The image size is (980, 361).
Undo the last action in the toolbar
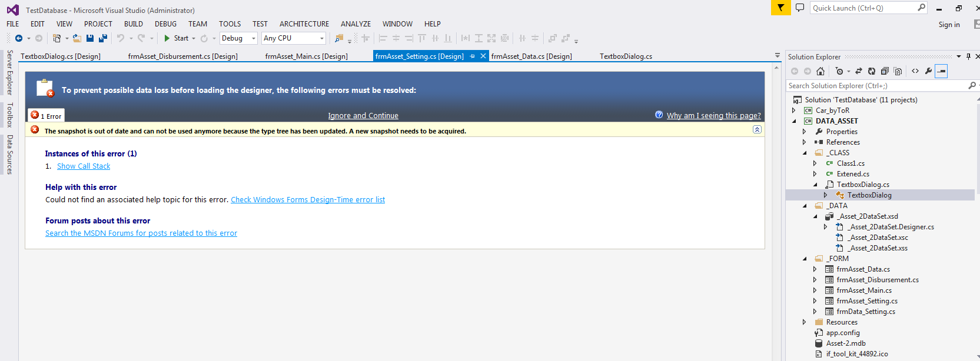point(121,38)
